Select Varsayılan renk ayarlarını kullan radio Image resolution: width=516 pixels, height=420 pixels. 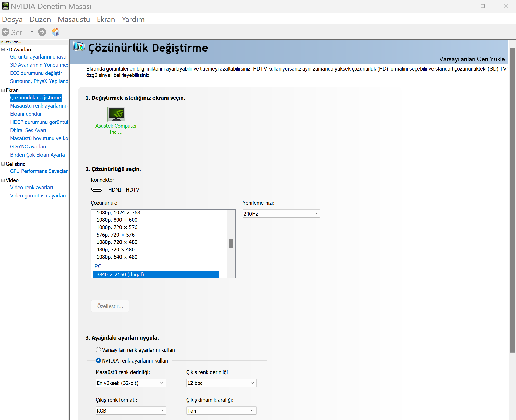98,350
